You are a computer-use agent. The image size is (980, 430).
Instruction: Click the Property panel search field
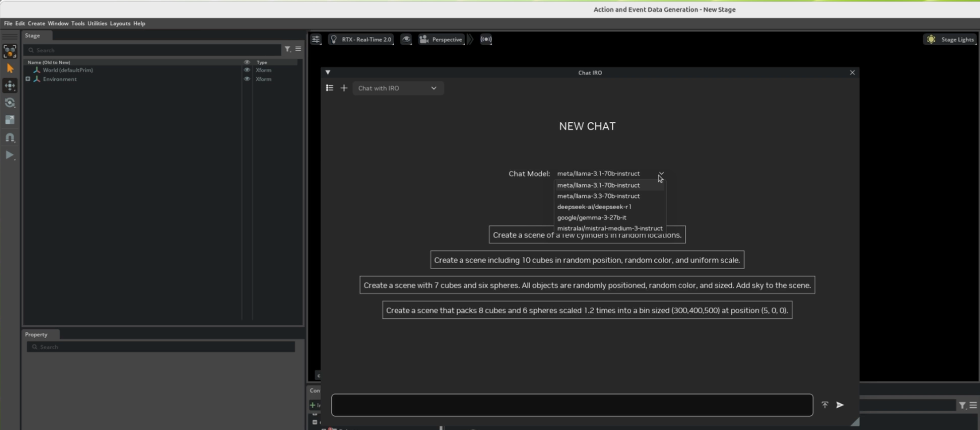coord(160,347)
